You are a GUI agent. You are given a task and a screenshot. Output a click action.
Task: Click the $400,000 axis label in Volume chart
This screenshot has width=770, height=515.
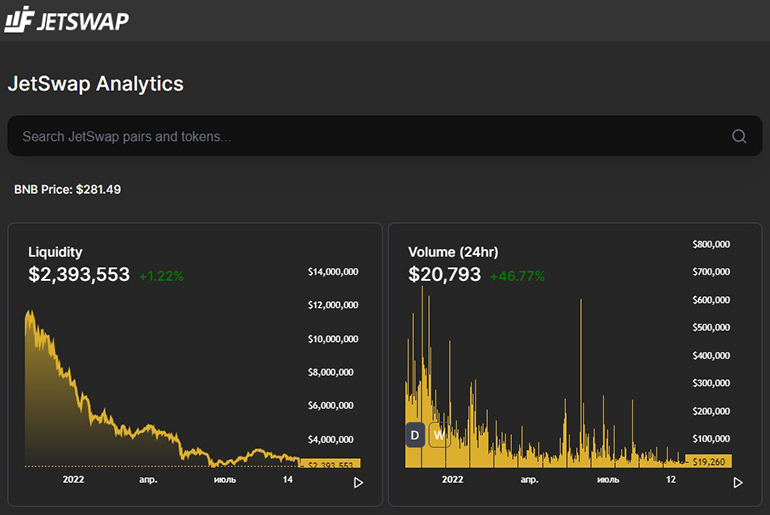[711, 355]
